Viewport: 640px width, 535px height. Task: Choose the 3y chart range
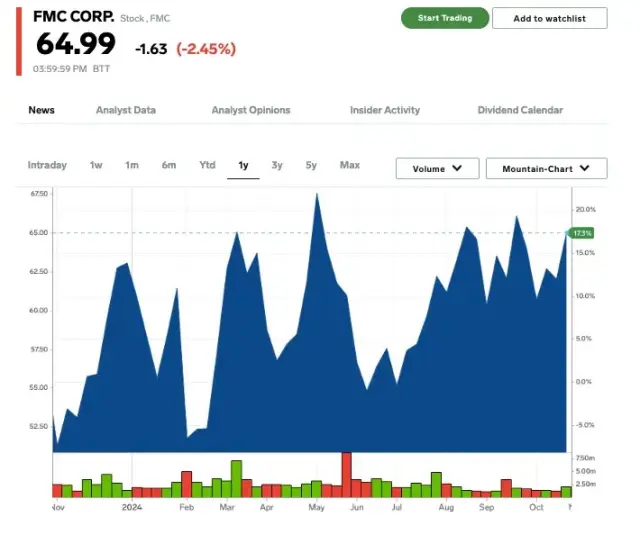tap(277, 165)
